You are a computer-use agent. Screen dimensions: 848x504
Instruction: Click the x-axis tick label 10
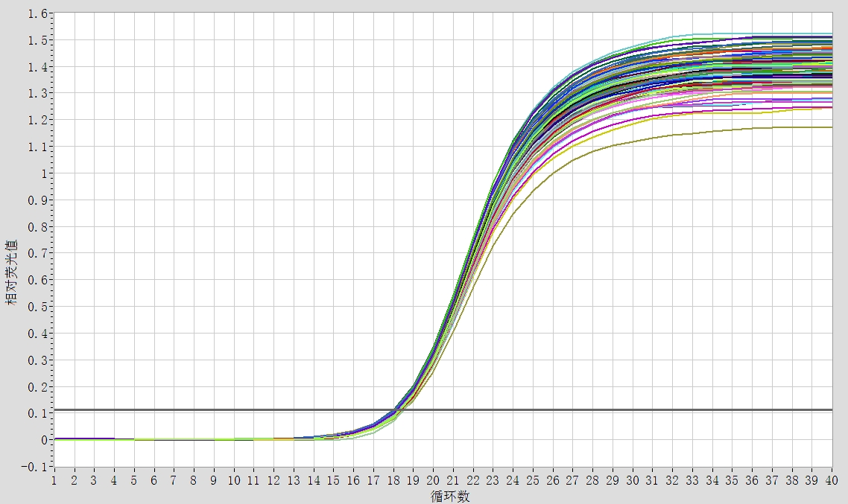coord(234,481)
